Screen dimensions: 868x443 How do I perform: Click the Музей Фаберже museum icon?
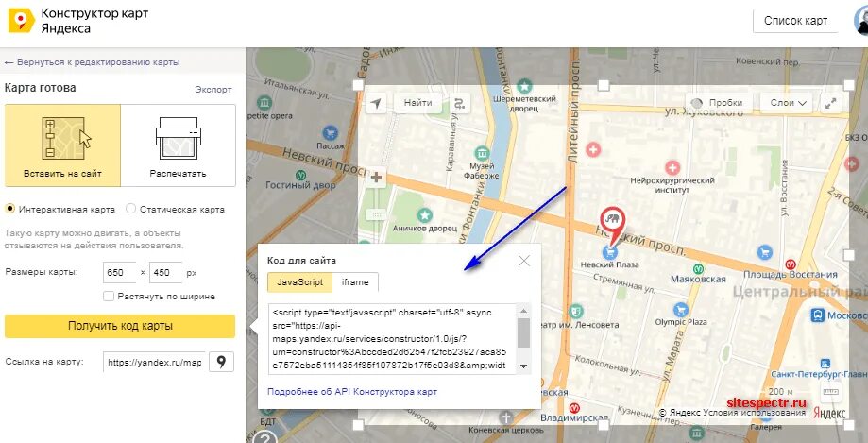coord(482,152)
